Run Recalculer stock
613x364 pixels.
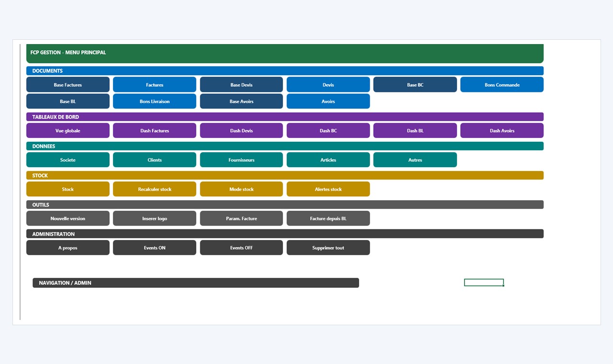[155, 189]
